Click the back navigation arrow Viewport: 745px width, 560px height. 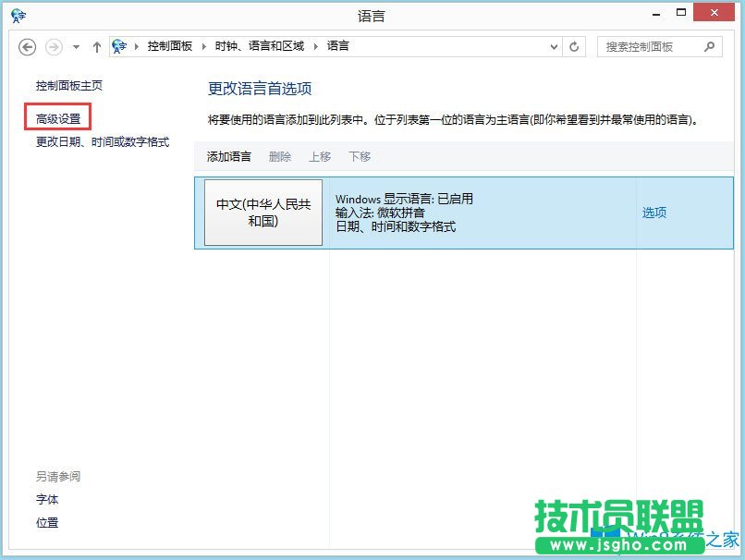tap(27, 46)
